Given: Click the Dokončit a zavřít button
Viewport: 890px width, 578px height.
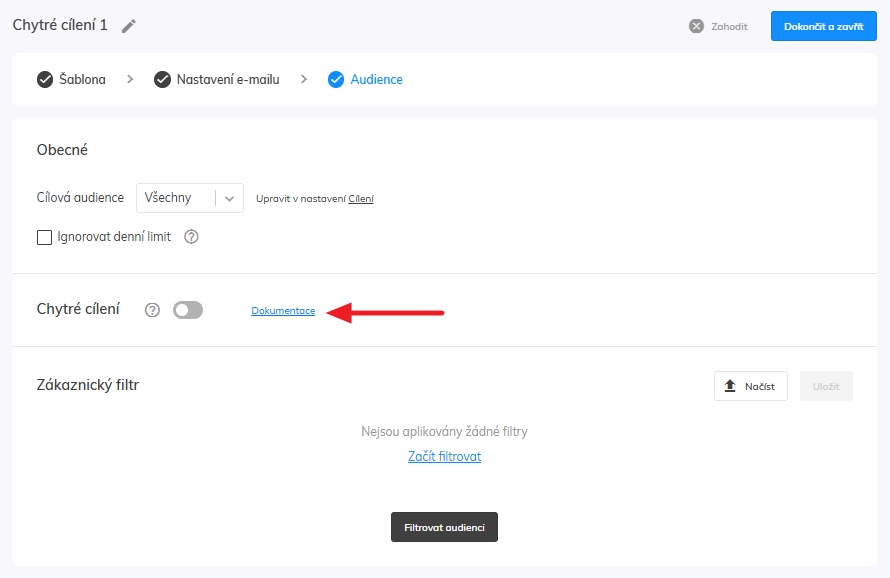Looking at the screenshot, I should (x=824, y=26).
